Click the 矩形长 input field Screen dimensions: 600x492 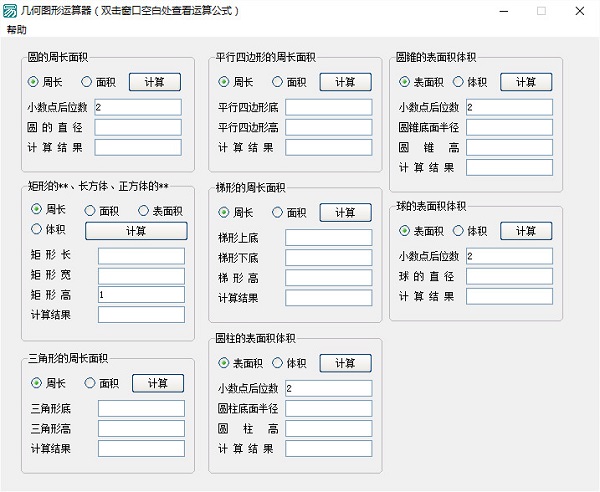(141, 255)
